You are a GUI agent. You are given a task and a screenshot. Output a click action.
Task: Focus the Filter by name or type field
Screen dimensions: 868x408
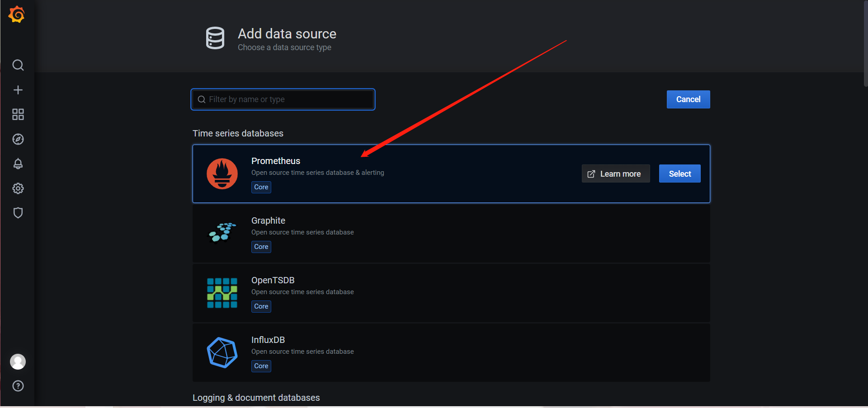point(283,99)
